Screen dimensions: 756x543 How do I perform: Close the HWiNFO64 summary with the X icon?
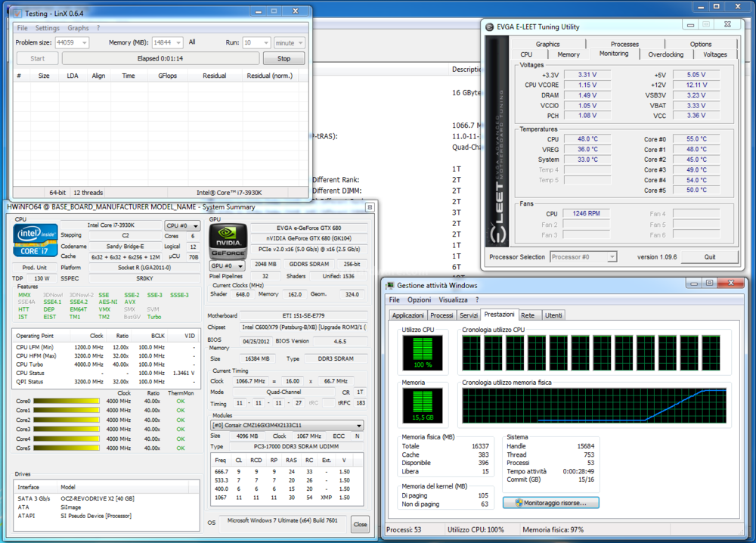tap(370, 207)
